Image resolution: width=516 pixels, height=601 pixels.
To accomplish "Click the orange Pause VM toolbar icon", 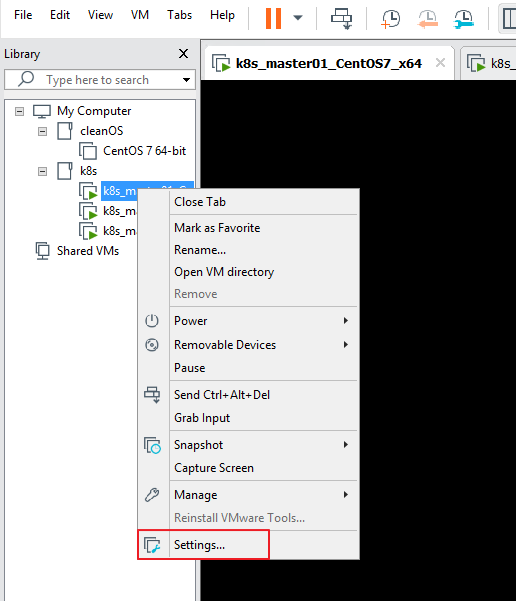I will (273, 18).
